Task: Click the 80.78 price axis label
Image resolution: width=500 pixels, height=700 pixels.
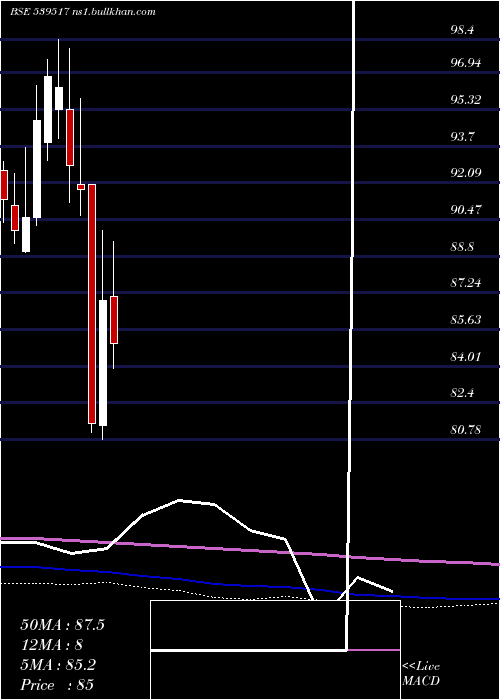Action: pos(466,430)
